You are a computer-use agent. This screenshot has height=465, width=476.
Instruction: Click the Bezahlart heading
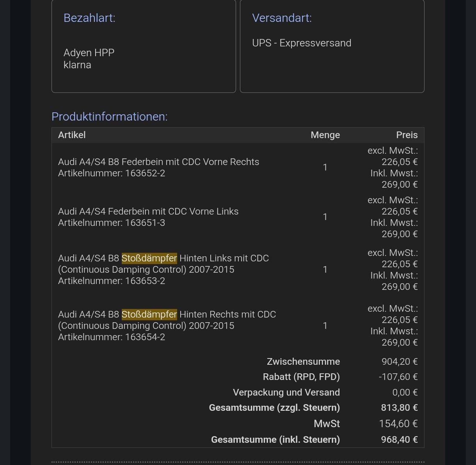(x=89, y=18)
